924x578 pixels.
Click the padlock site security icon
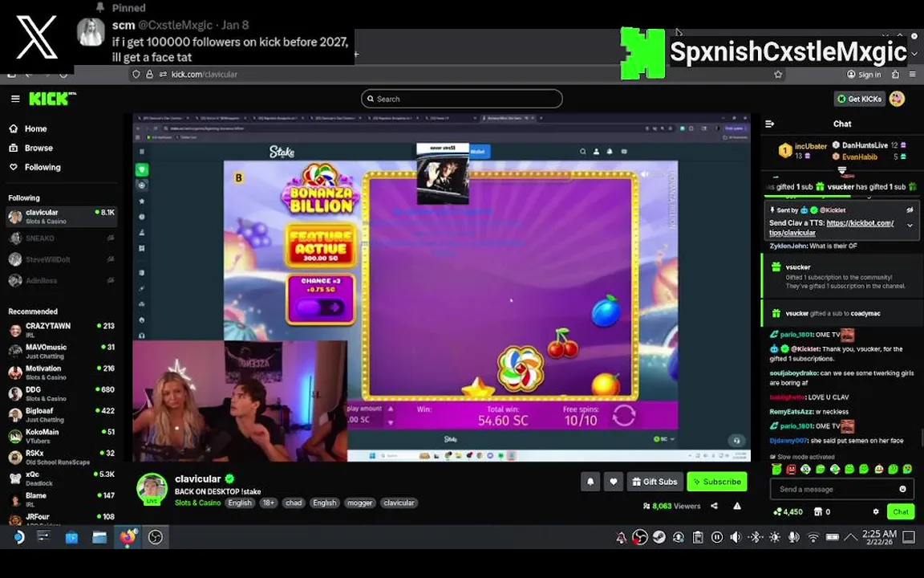tap(149, 75)
